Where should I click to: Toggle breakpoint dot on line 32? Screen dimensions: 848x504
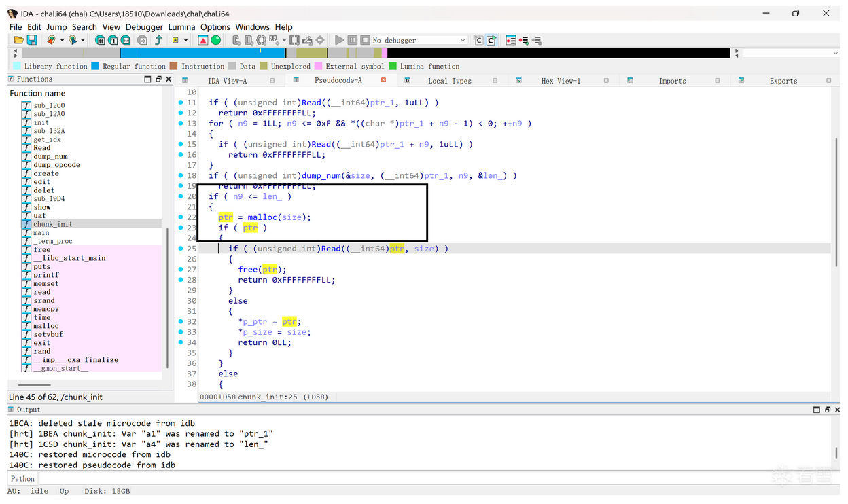pos(181,322)
